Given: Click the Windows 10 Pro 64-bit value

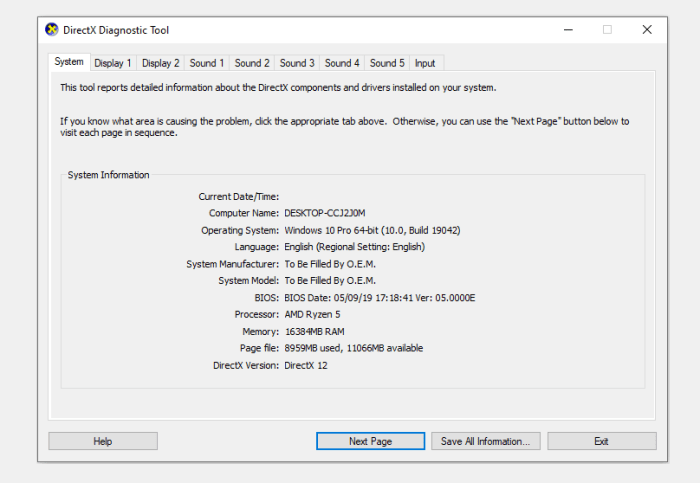Looking at the screenshot, I should click(372, 230).
